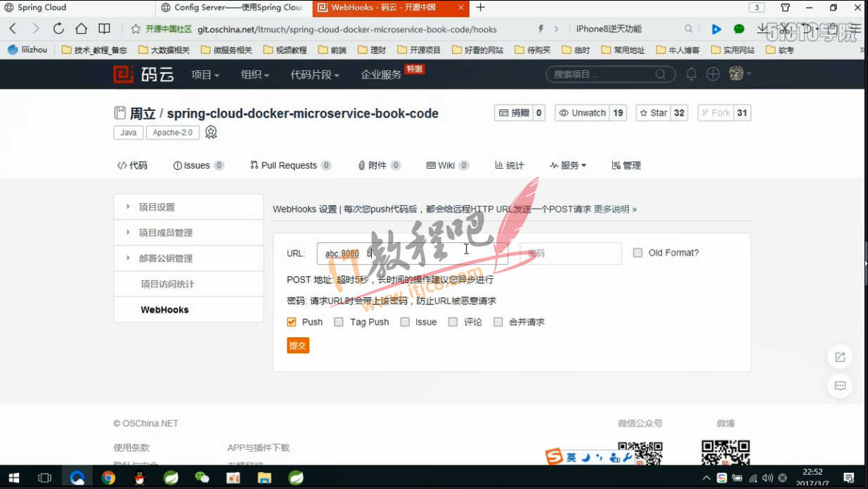
Task: Select 项目访问统计 in sidebar
Action: (188, 284)
